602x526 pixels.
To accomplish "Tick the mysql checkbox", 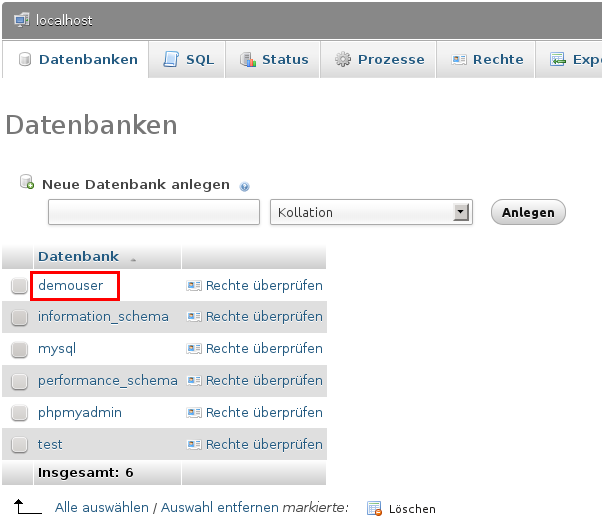I will click(19, 349).
